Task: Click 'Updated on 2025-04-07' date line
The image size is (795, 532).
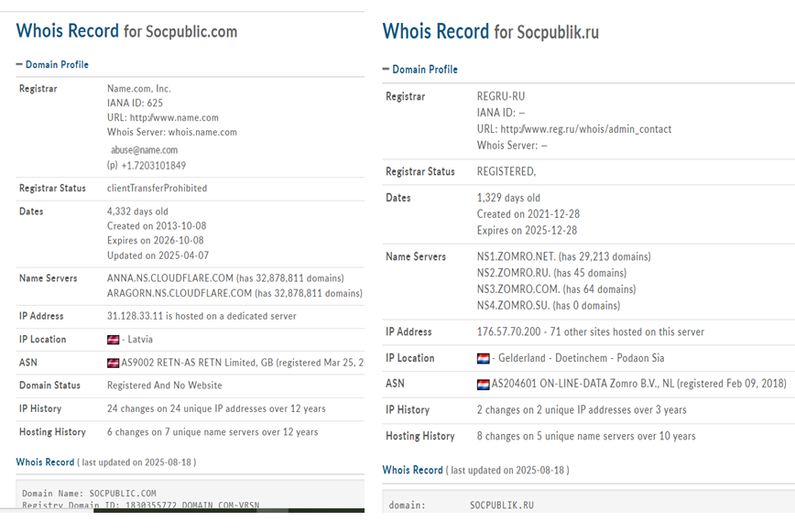Action: 158,255
